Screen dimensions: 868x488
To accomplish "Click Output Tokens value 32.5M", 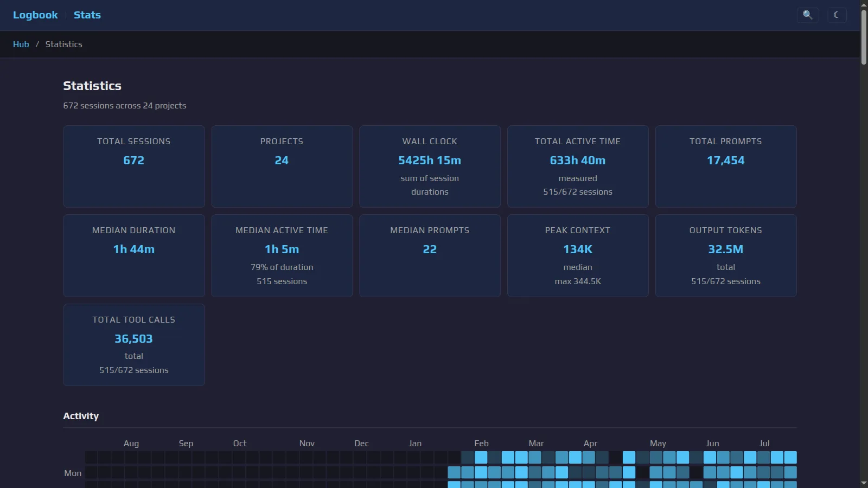I will (x=726, y=249).
